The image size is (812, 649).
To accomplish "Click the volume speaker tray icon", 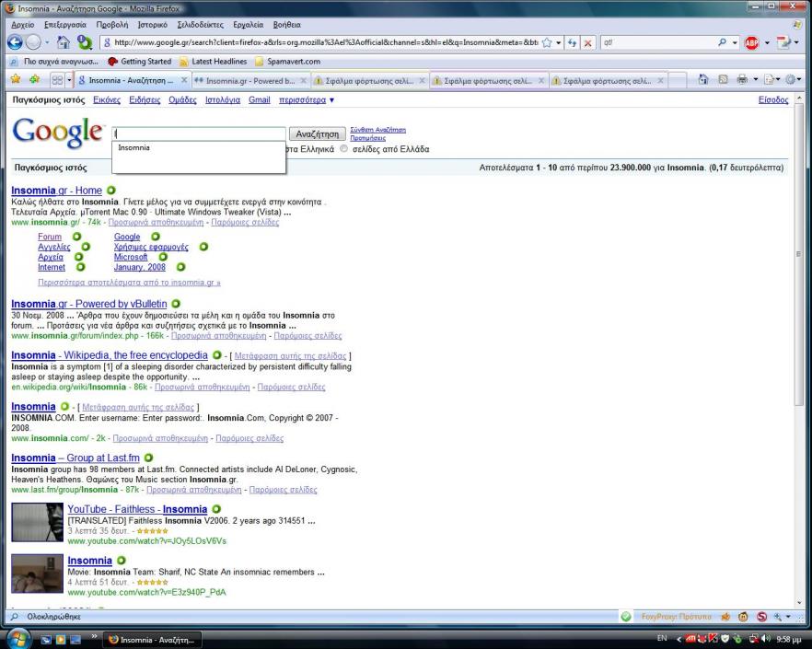I will [767, 639].
